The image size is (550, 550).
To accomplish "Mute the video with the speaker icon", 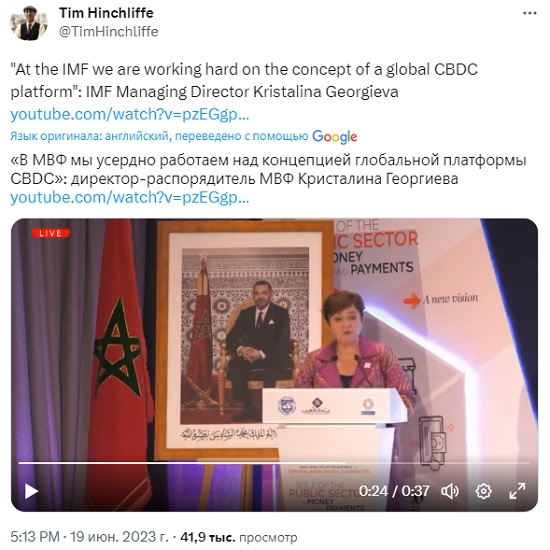I will [x=450, y=491].
